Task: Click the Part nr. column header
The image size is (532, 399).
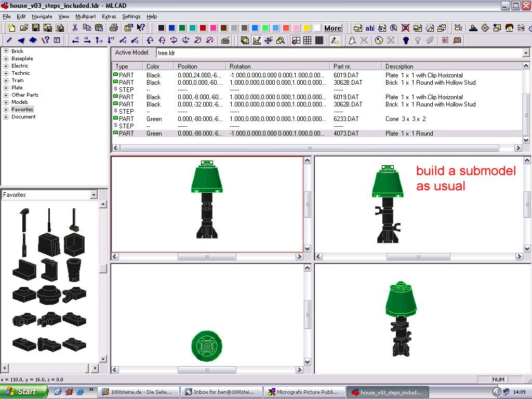Action: pos(355,66)
